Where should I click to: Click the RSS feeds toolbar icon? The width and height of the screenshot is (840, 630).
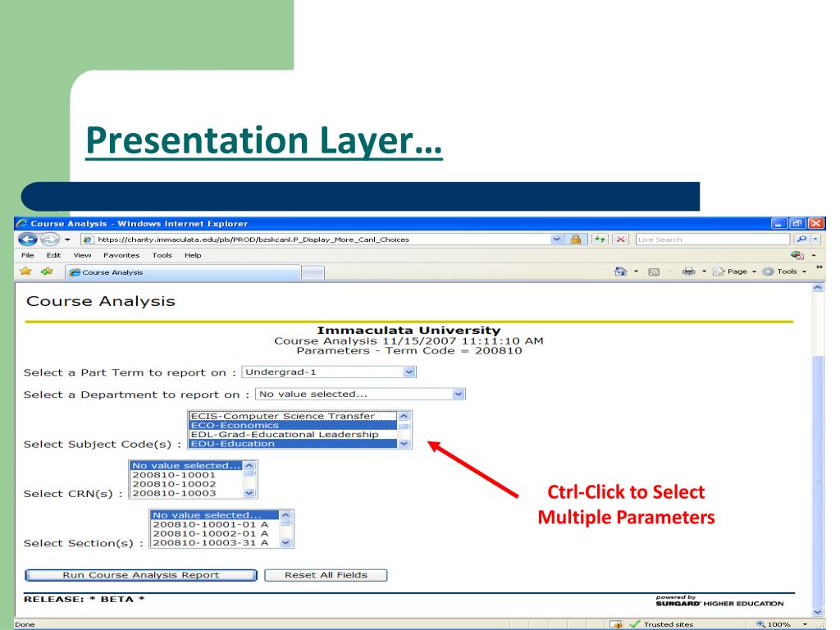pos(654,272)
